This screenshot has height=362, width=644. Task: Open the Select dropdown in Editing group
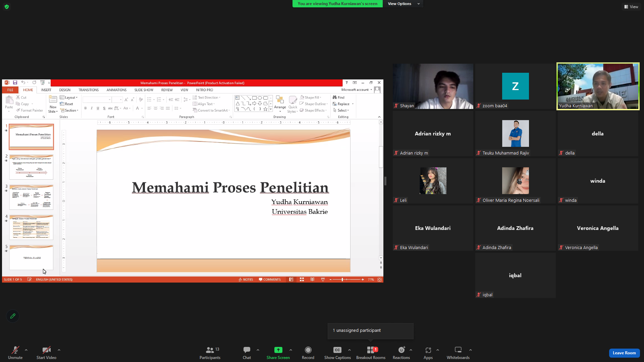coord(341,110)
